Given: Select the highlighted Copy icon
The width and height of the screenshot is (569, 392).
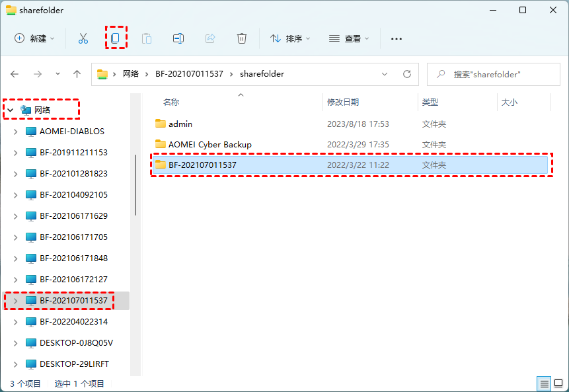Looking at the screenshot, I should point(116,38).
